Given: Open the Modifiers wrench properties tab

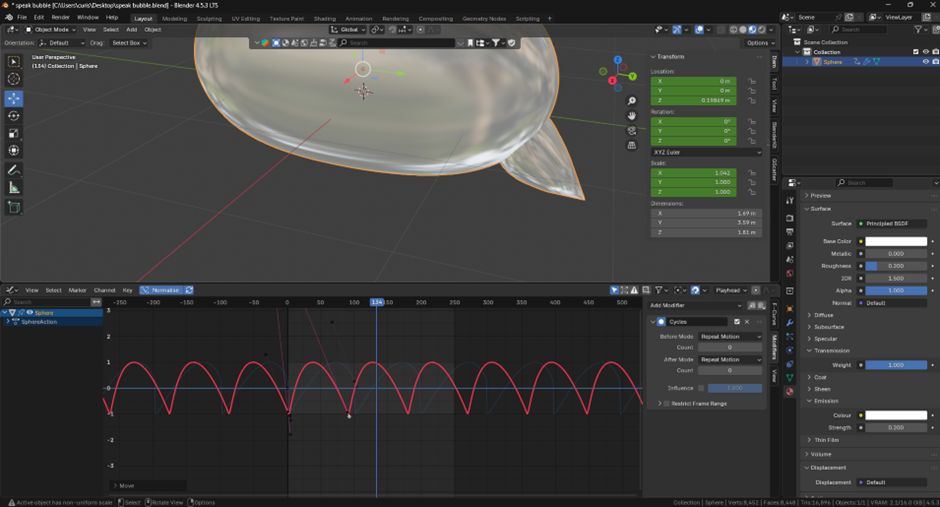Looking at the screenshot, I should [x=790, y=323].
